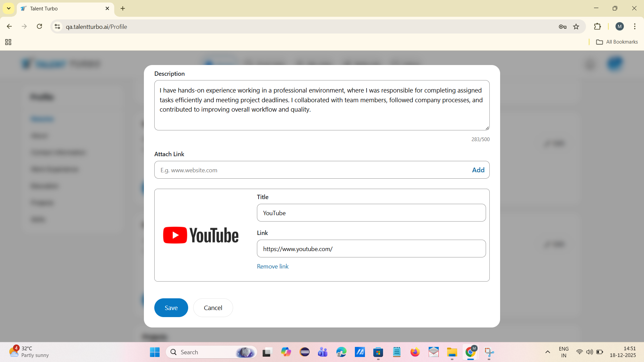This screenshot has height=362, width=644.
Task: Click the taskbar Search box
Action: (x=211, y=352)
